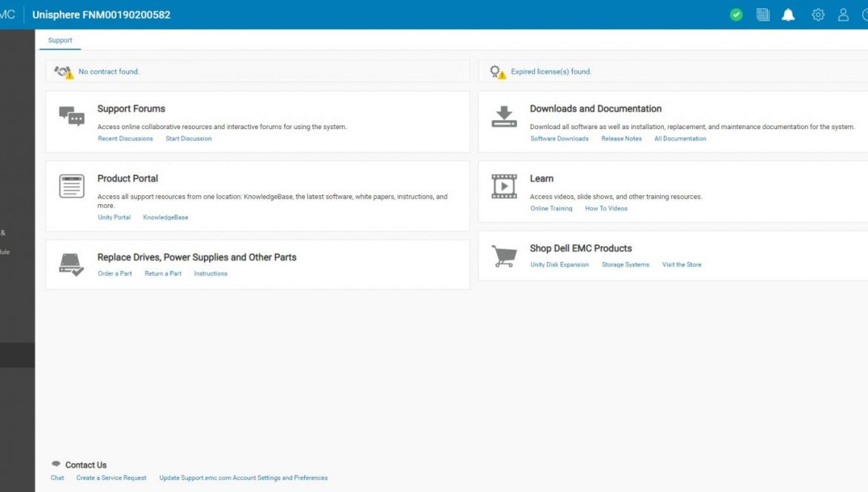This screenshot has height=492, width=868.
Task: Open the Unity Disk Expansion link
Action: (559, 264)
